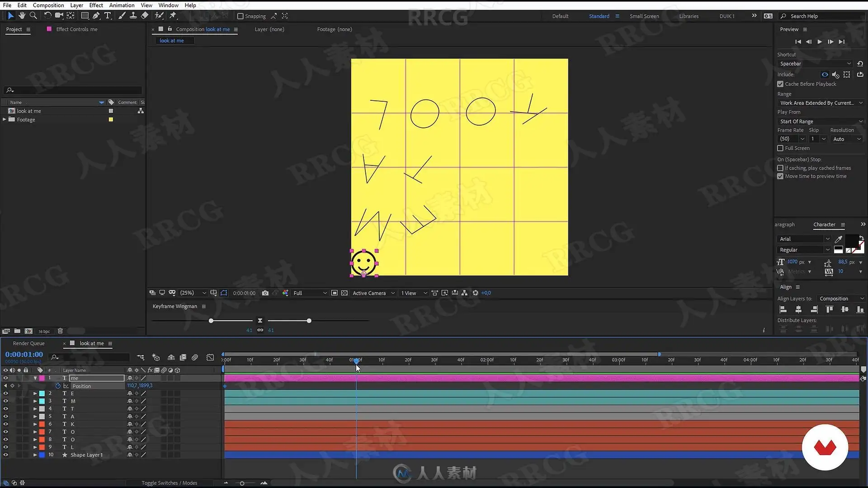The width and height of the screenshot is (868, 488).
Task: Click Toggle Switches / Modes
Action: (x=169, y=483)
